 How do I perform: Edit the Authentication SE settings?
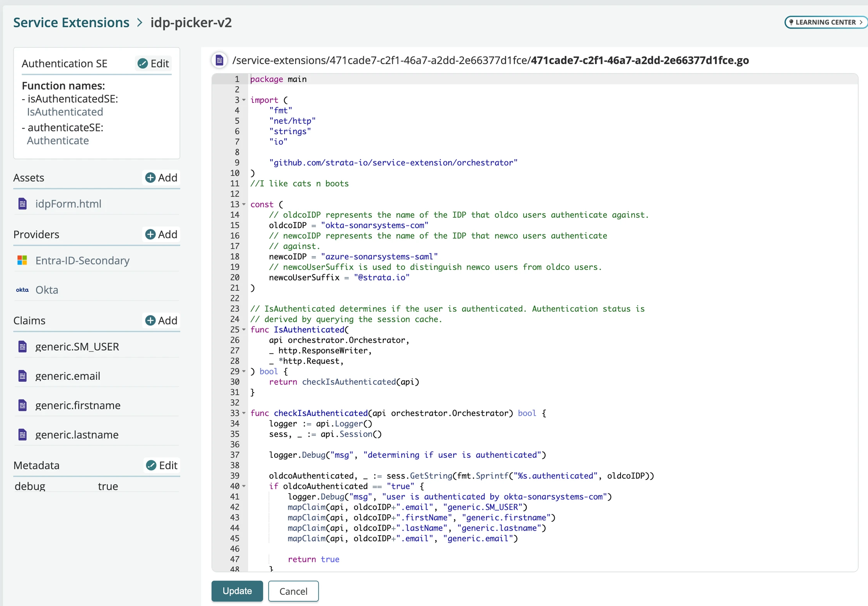point(154,63)
